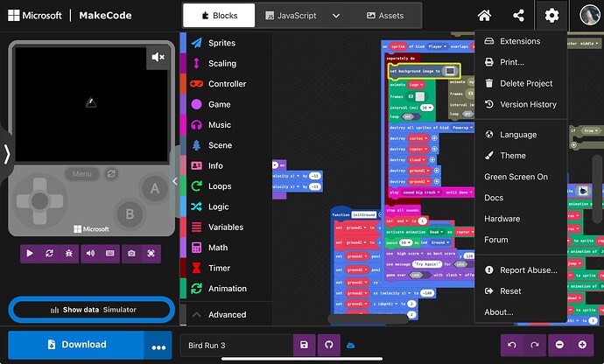Screen dimensions: 604x364
Task: Open the image picker in set background image block
Action: (x=450, y=71)
